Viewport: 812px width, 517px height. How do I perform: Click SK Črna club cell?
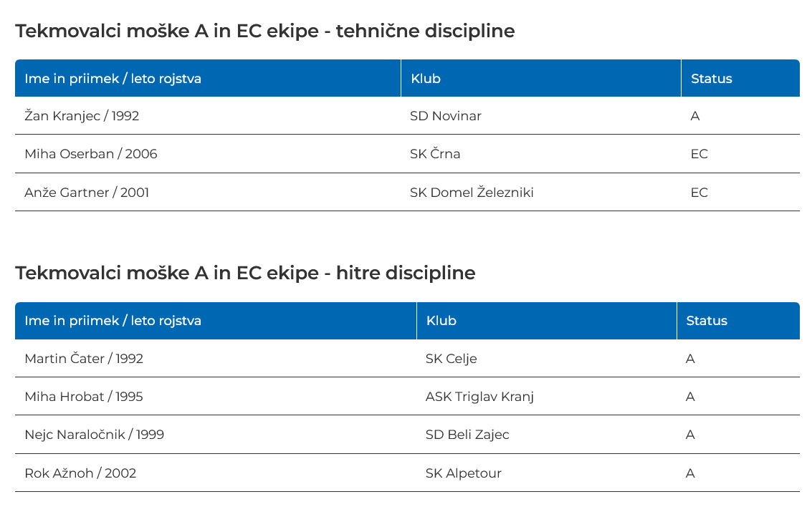click(x=435, y=154)
